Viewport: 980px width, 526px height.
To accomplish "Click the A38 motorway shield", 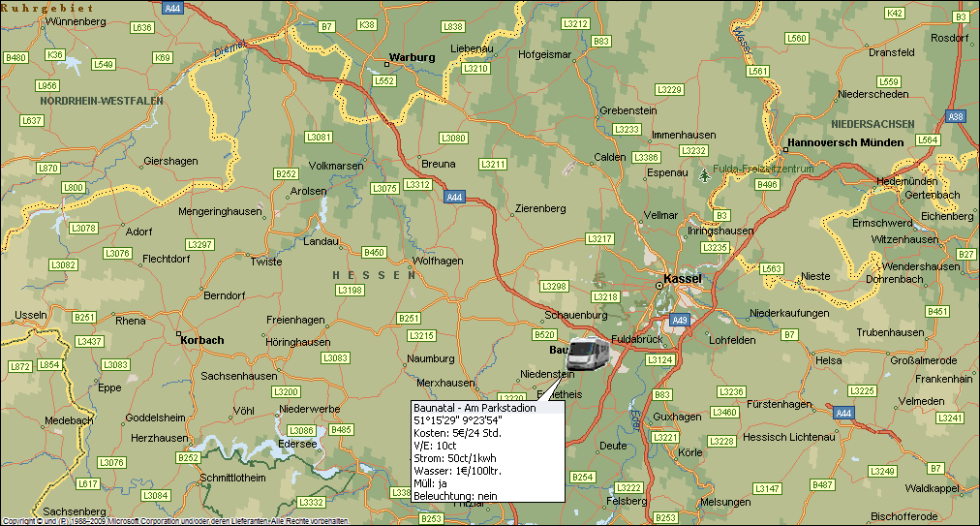I will point(956,116).
